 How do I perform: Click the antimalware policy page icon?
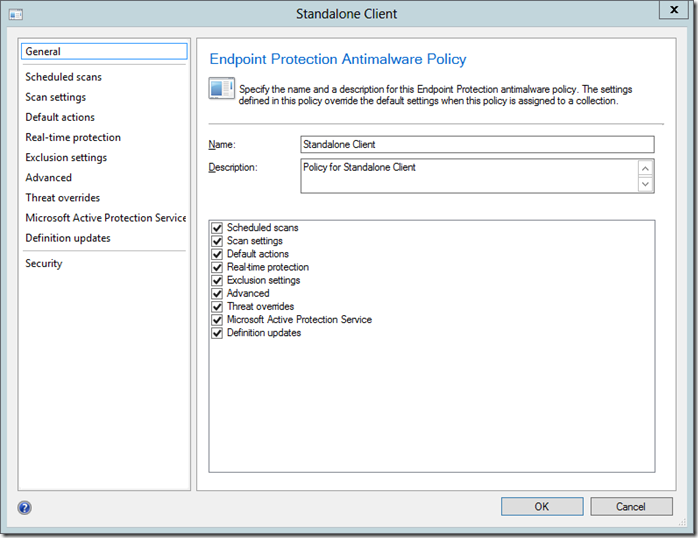(x=221, y=88)
